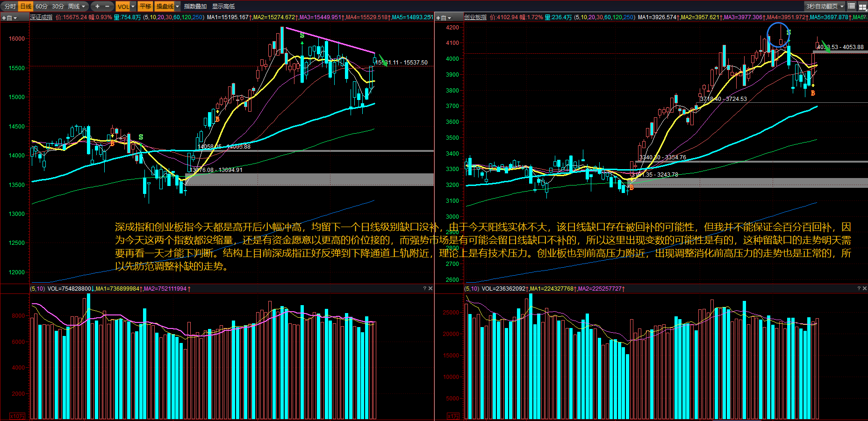Click the list view icon top right
This screenshot has width=868, height=421.
click(x=852, y=6)
